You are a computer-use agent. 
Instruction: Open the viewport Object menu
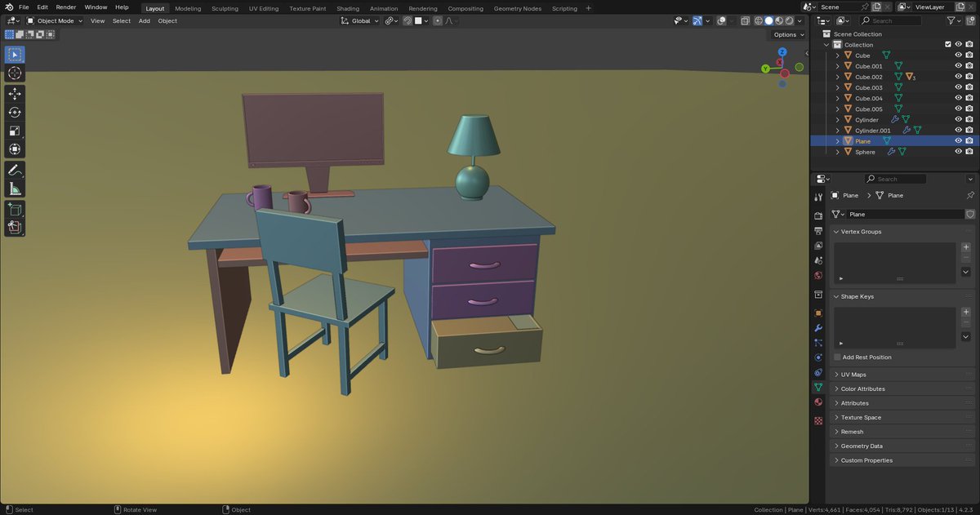click(167, 20)
